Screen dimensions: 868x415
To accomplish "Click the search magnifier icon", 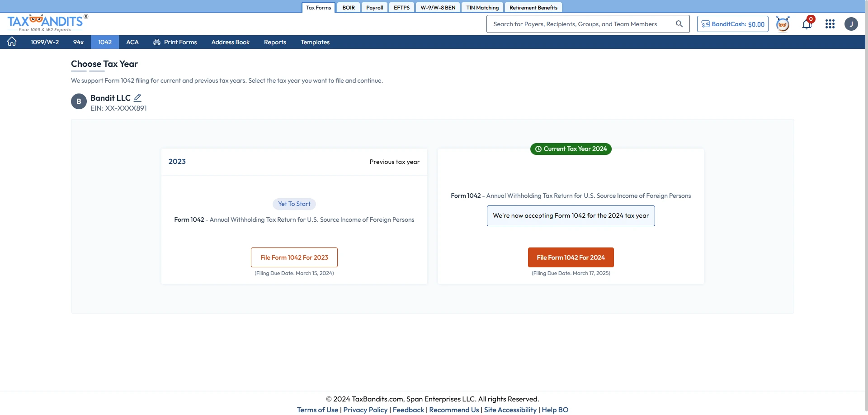I will point(679,24).
